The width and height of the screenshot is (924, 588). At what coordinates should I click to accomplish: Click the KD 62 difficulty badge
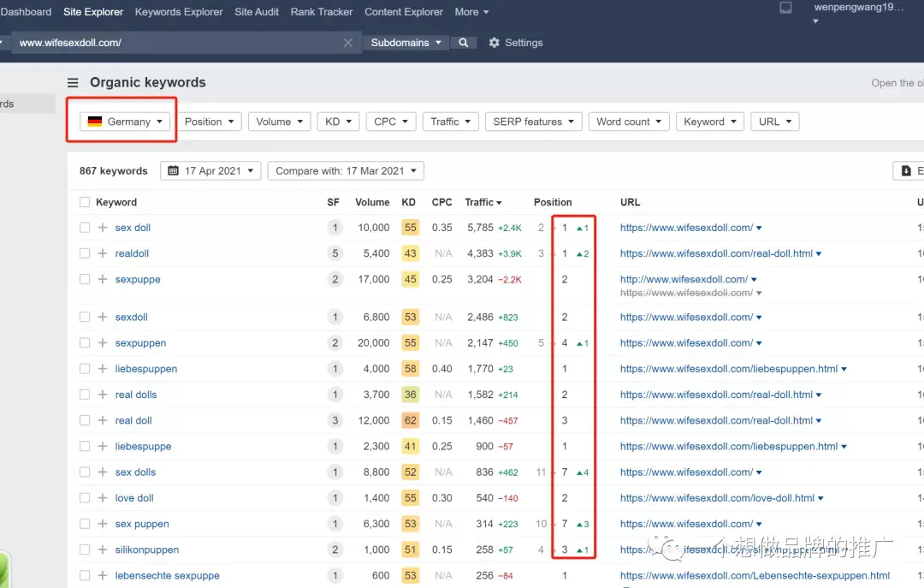tap(410, 420)
